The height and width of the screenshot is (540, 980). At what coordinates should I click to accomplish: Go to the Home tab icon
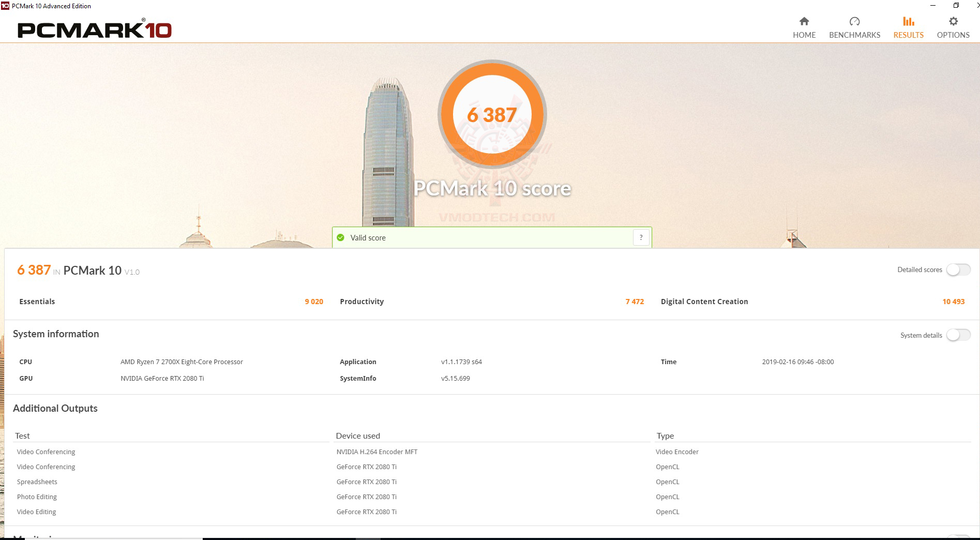click(804, 21)
